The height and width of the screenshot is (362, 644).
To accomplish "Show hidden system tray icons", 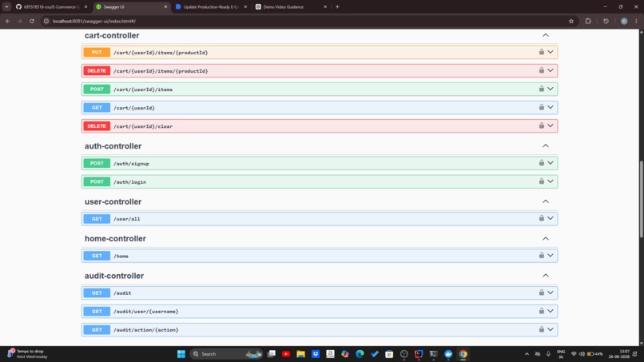I will pyautogui.click(x=527, y=354).
